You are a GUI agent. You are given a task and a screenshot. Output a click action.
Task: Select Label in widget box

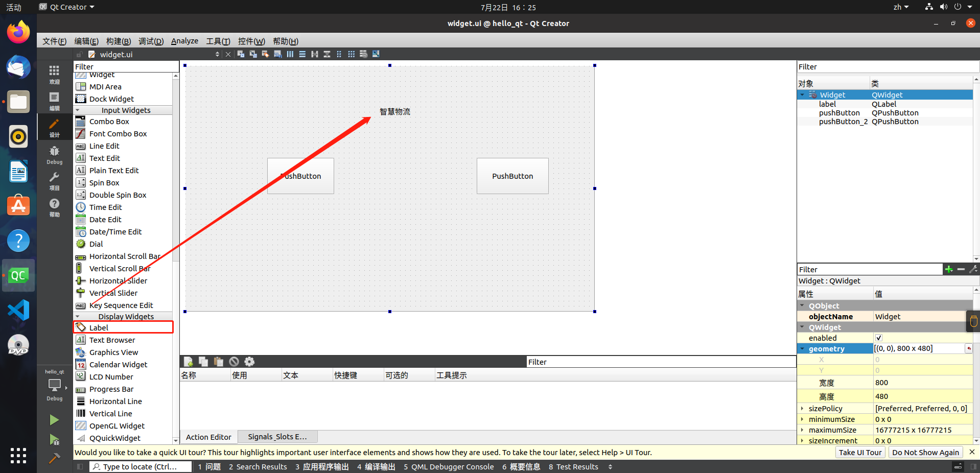tap(123, 328)
